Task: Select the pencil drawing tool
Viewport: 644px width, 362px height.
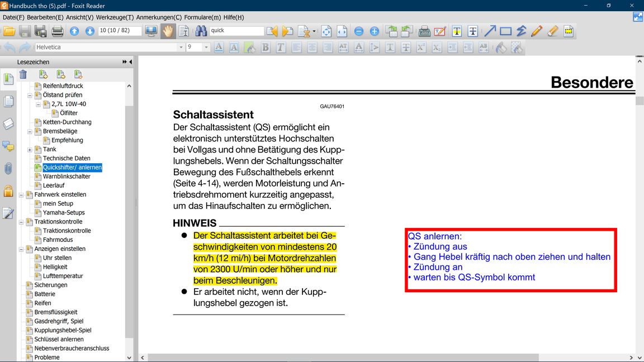Action: point(537,31)
